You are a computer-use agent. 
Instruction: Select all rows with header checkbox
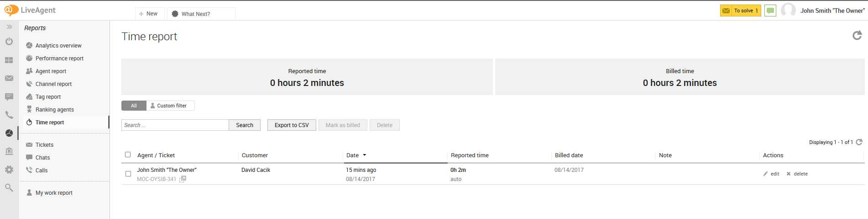(128, 155)
